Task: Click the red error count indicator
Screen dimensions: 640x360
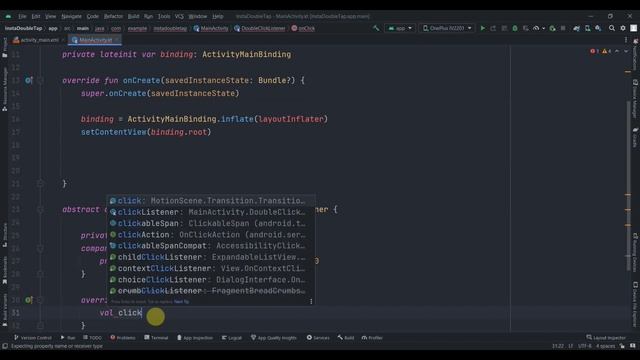Action: pyautogui.click(x=594, y=51)
